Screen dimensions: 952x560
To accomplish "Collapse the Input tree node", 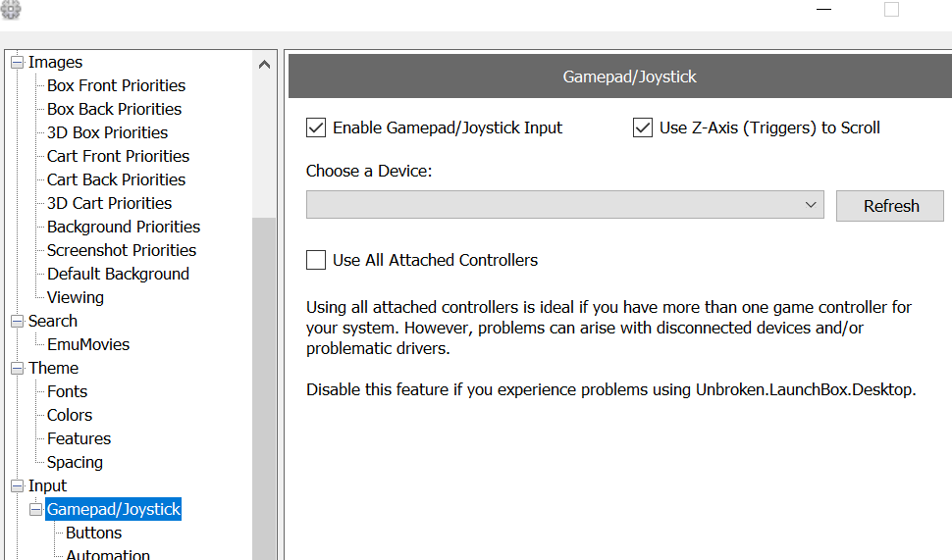I will [17, 486].
